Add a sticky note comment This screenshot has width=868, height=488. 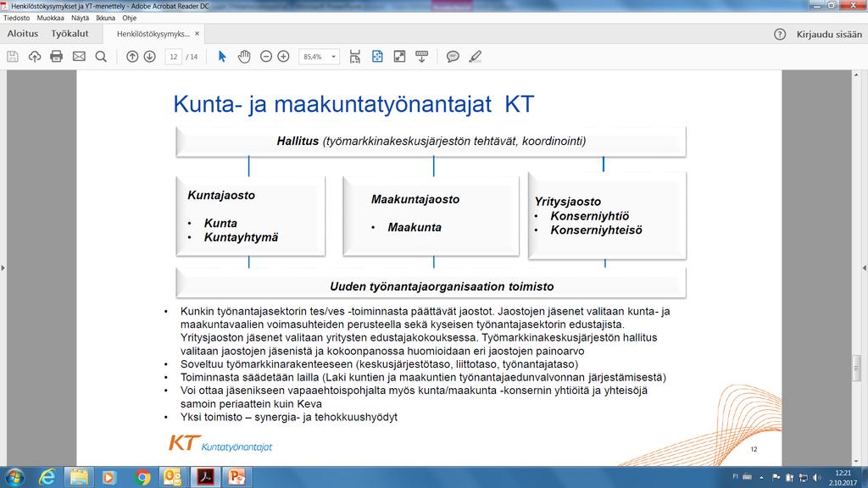pyautogui.click(x=453, y=57)
